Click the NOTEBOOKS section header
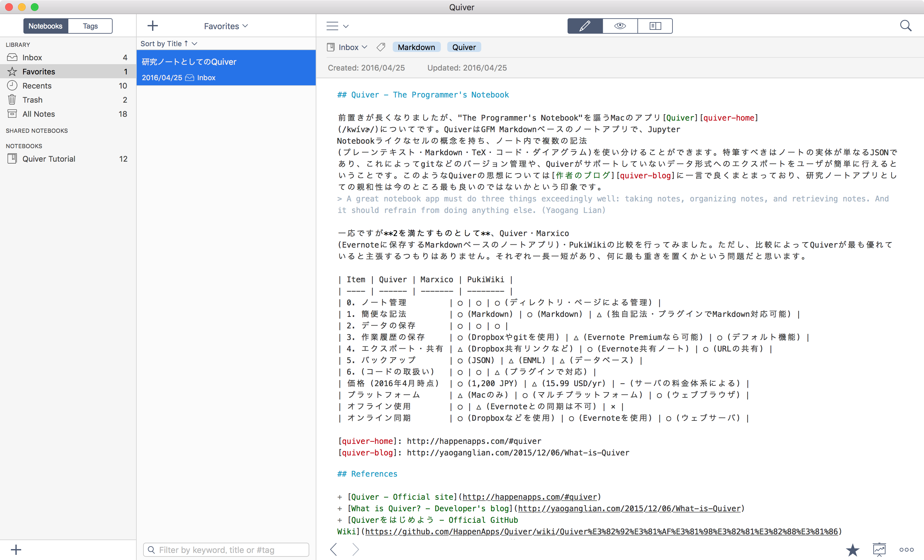The height and width of the screenshot is (560, 924). tap(24, 146)
